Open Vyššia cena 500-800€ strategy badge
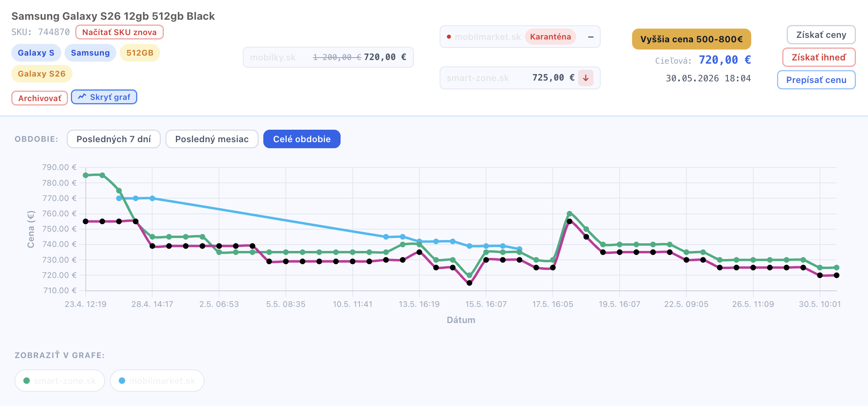This screenshot has width=868, height=406. [692, 39]
